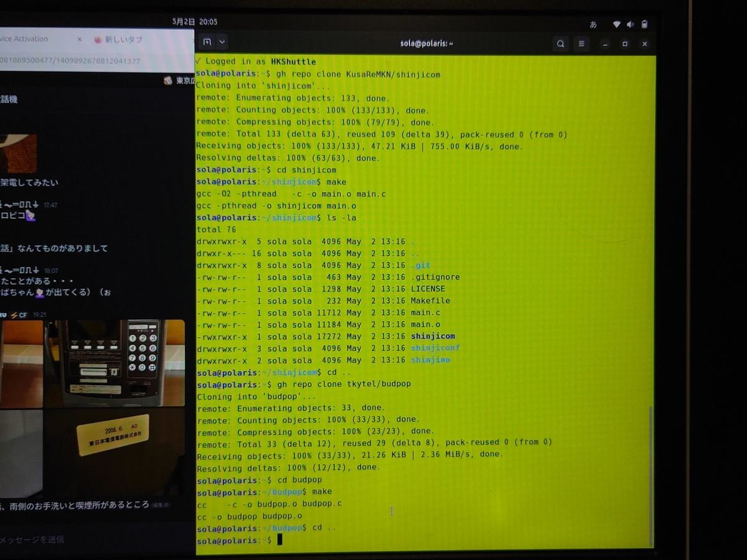Click the terminal vertical scrollbar
747x560 pixels.
coord(651,475)
